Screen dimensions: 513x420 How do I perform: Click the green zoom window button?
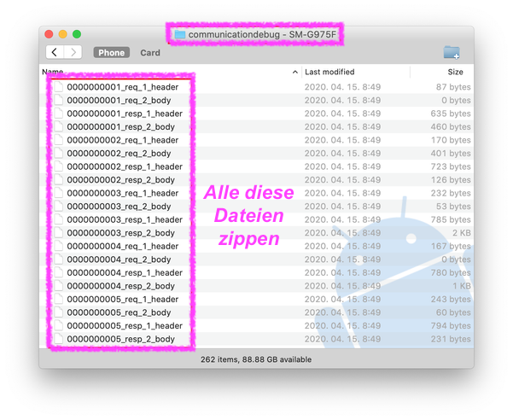(x=77, y=34)
